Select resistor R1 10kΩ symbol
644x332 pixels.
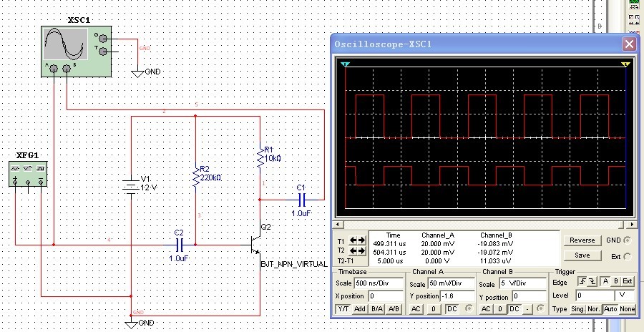(260, 157)
